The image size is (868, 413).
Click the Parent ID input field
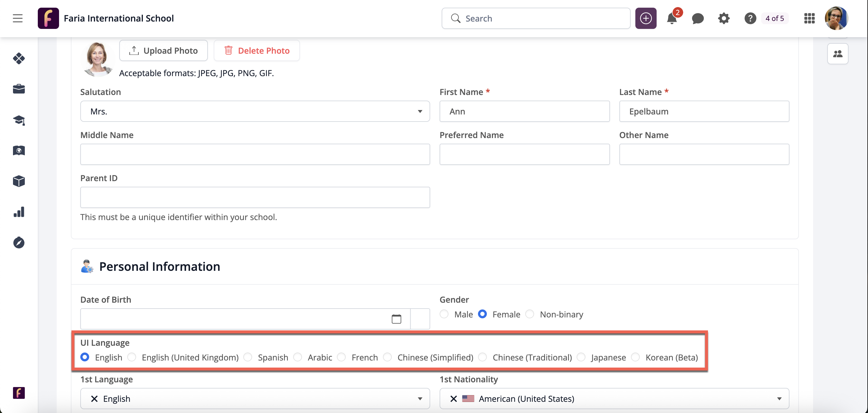point(255,197)
